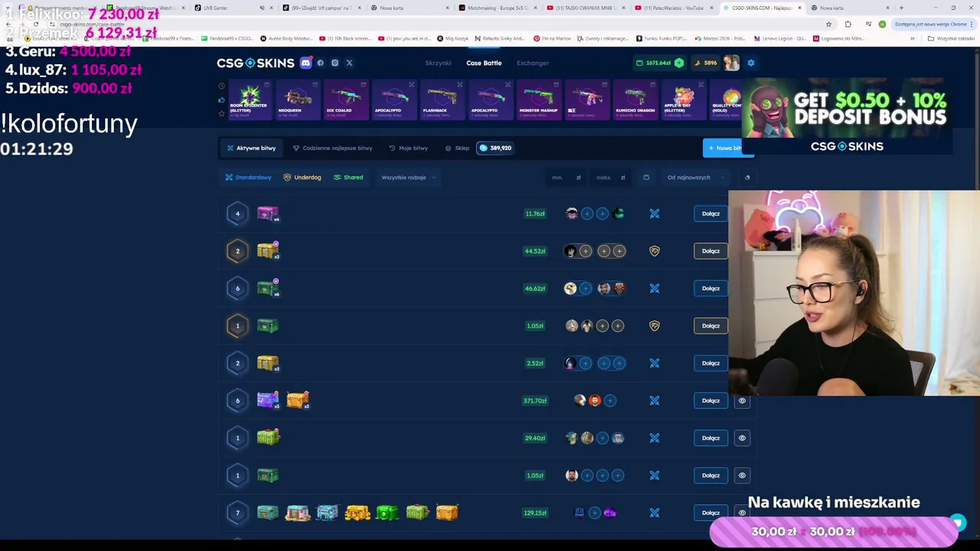Screen dimensions: 980x551
Task: Select the Codzienne najlepsze bitwy tab
Action: [x=332, y=148]
